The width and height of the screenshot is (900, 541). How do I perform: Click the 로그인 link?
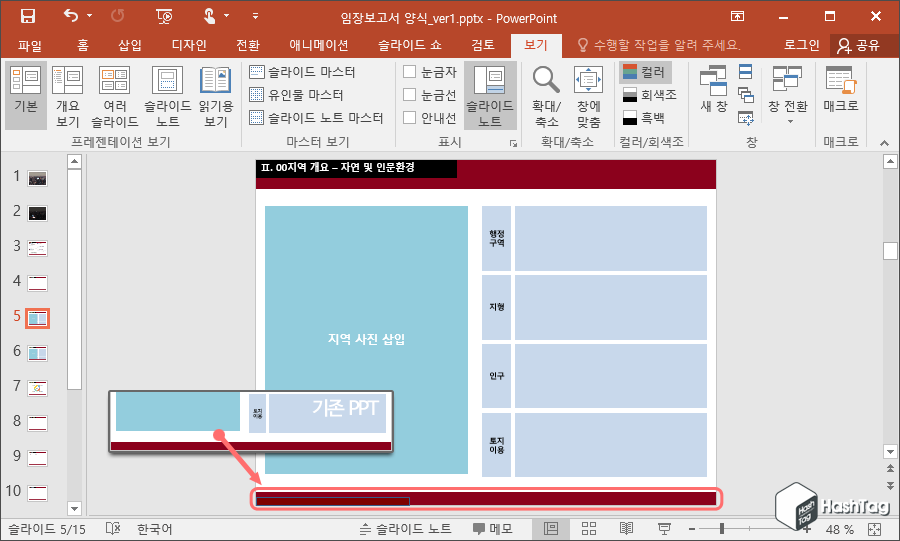coord(802,45)
